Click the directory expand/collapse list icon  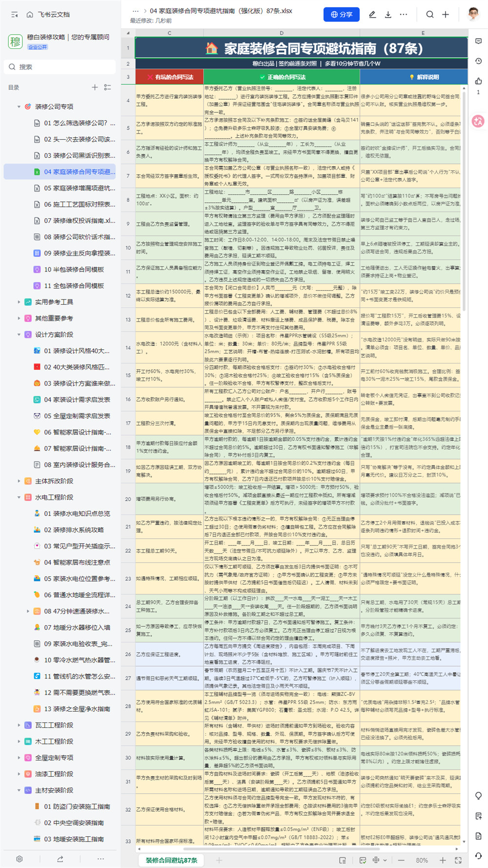click(x=107, y=87)
